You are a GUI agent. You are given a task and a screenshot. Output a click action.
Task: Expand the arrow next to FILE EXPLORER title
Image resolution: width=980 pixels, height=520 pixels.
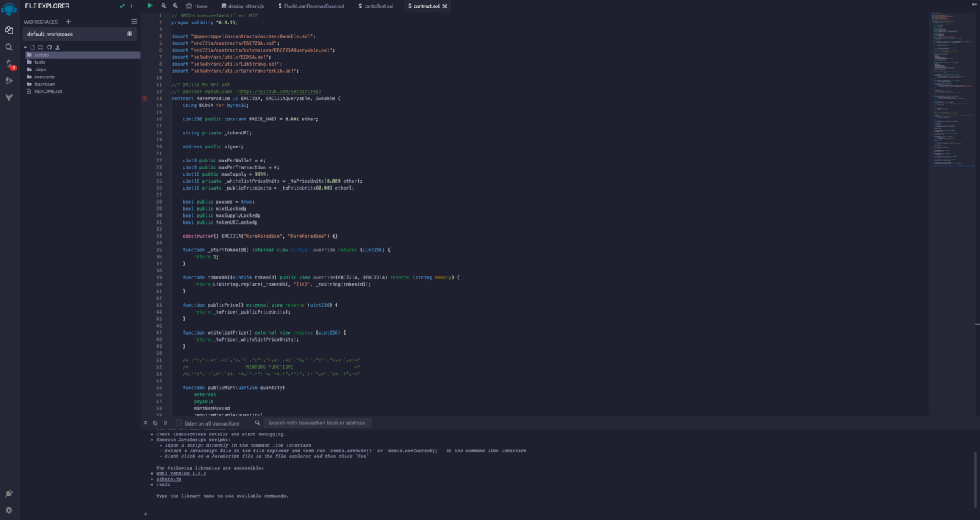pyautogui.click(x=132, y=6)
